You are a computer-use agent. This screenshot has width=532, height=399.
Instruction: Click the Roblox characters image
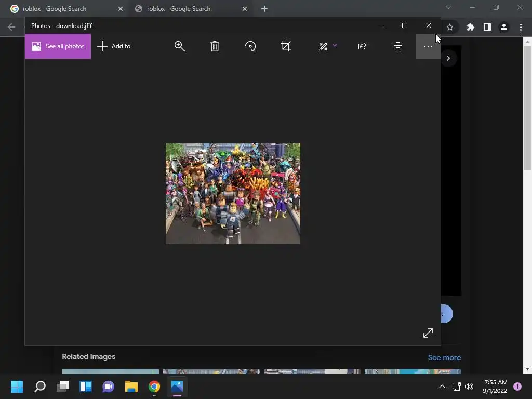pos(233,194)
